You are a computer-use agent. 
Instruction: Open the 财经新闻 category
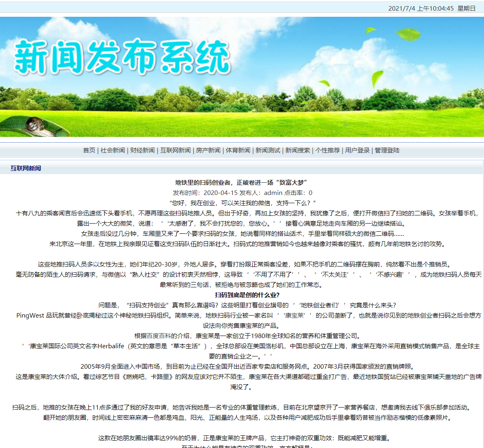[142, 150]
